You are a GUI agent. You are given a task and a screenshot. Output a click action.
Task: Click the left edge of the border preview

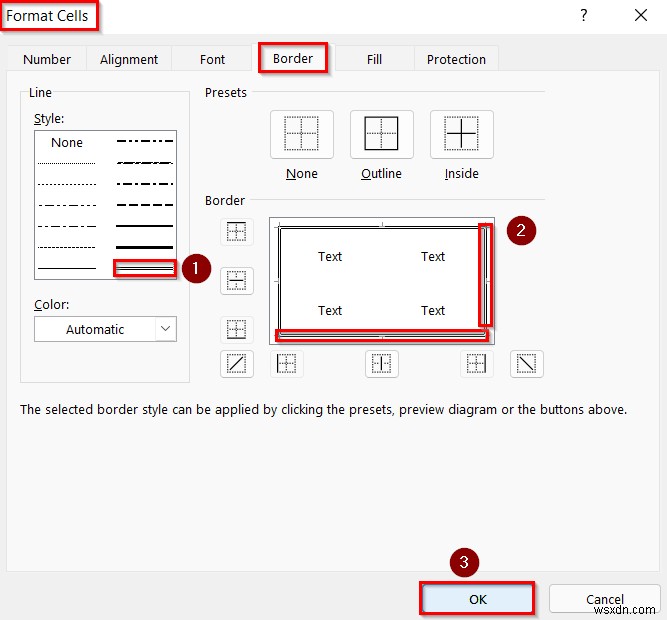click(x=279, y=281)
